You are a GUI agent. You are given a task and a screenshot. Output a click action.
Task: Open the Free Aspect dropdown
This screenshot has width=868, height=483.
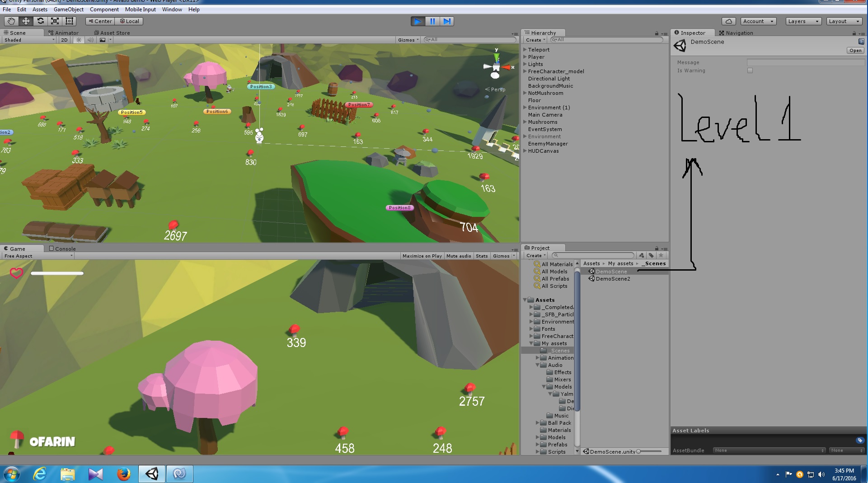(x=38, y=256)
